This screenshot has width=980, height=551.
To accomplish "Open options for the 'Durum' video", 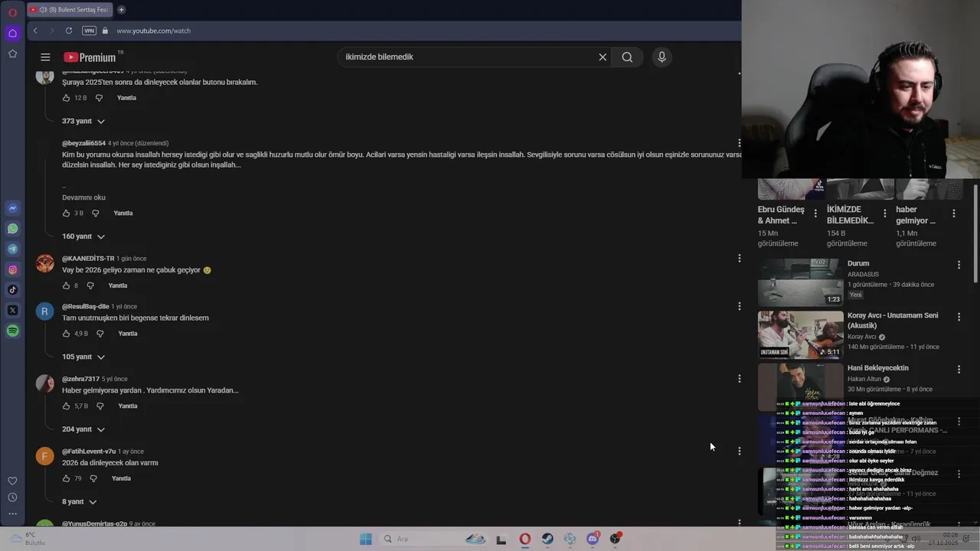I will coord(959,265).
